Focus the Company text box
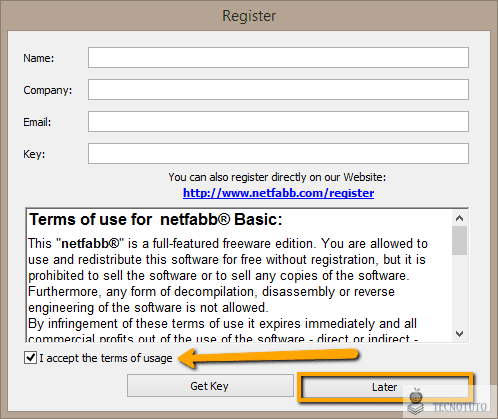The image size is (498, 419). click(x=278, y=90)
